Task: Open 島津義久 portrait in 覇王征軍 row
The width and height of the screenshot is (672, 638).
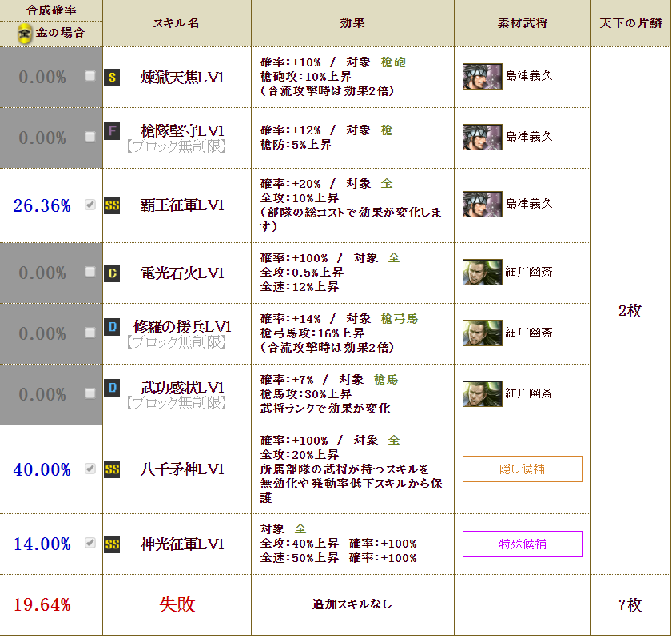Action: [x=482, y=205]
